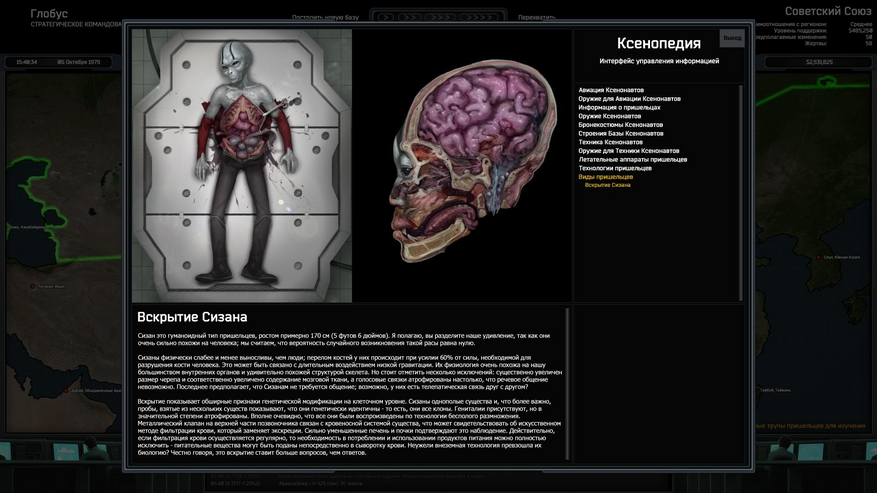Set single-arrow time speed on Geoscape

tap(385, 17)
